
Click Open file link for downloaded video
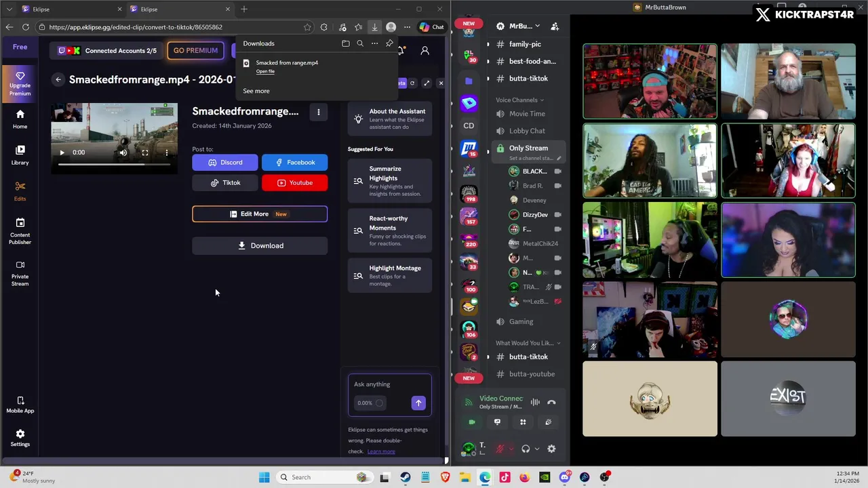pos(265,71)
